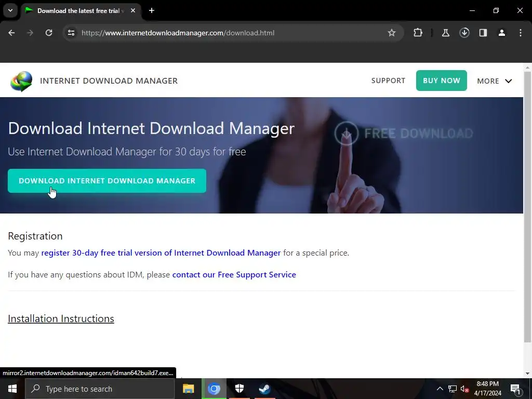Open the SUPPORT menu link

click(x=388, y=81)
